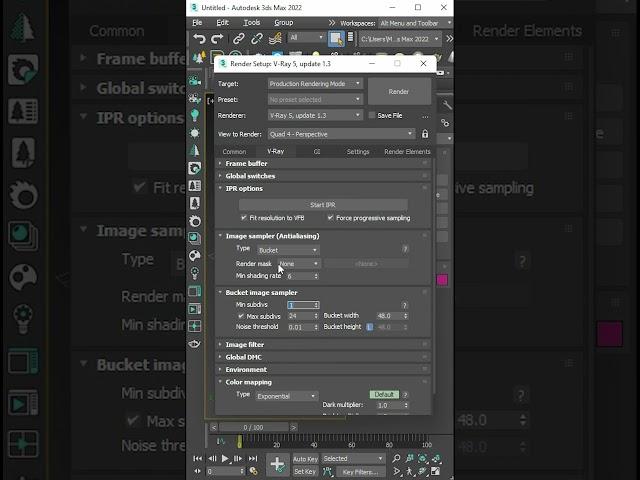640x480 pixels.
Task: Click the Field-of-View viewport control
Action: (x=396, y=471)
